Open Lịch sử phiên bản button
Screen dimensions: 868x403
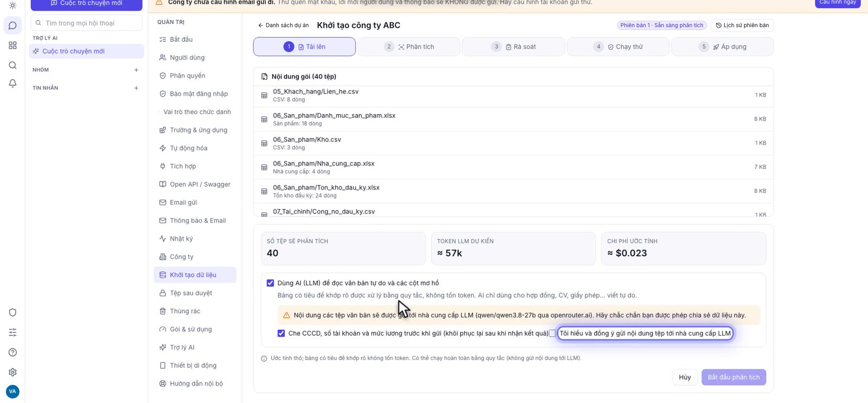[x=742, y=26]
